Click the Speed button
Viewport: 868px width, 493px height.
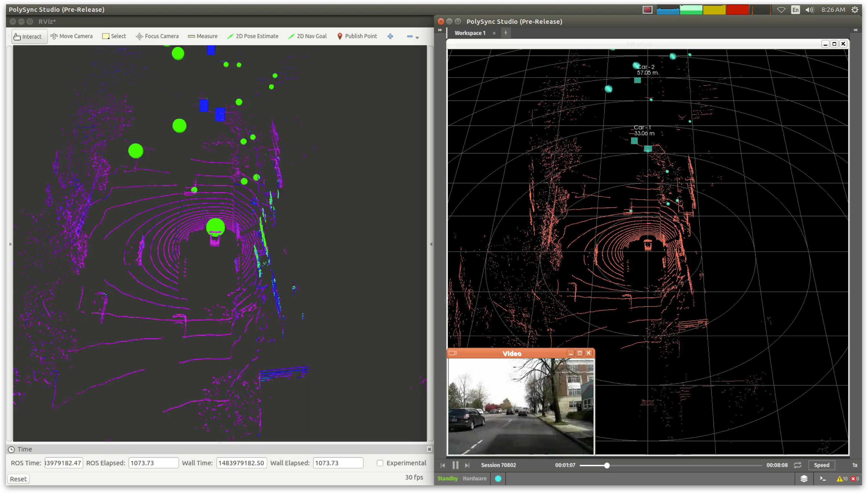pyautogui.click(x=821, y=465)
